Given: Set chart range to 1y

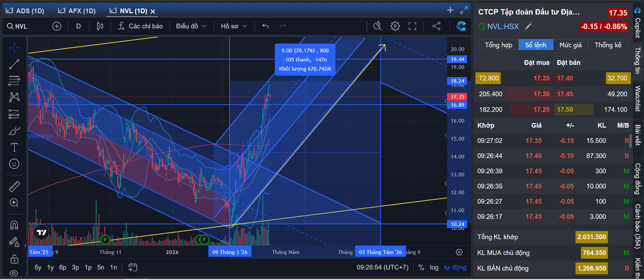Looking at the screenshot, I should [50, 268].
